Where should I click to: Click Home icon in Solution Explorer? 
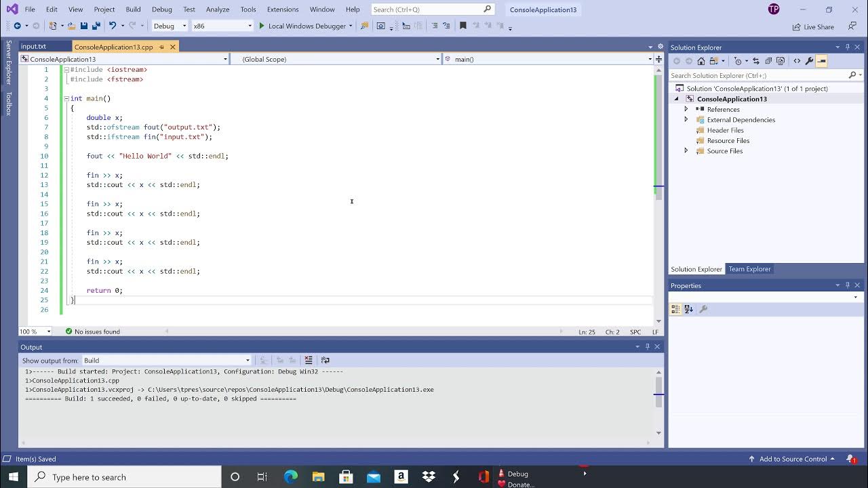point(701,61)
